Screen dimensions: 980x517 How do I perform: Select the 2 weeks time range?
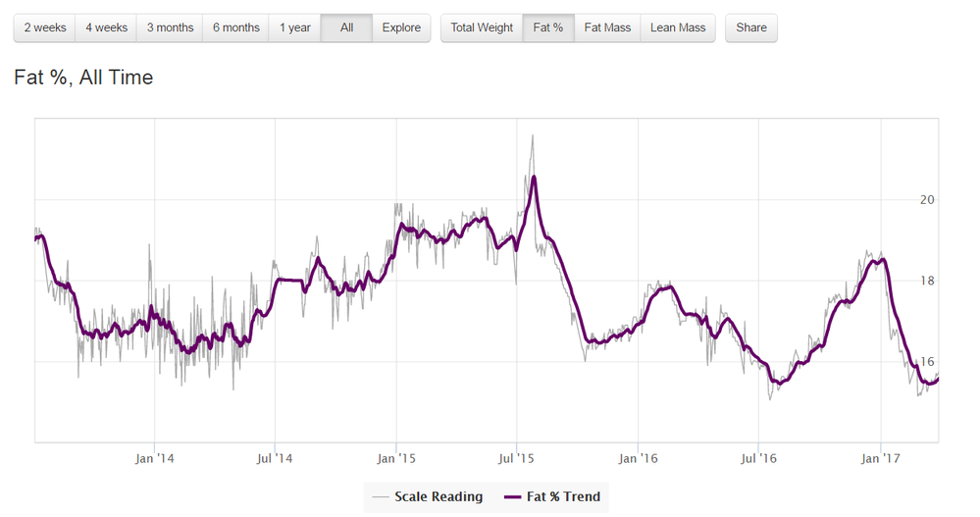[x=45, y=27]
